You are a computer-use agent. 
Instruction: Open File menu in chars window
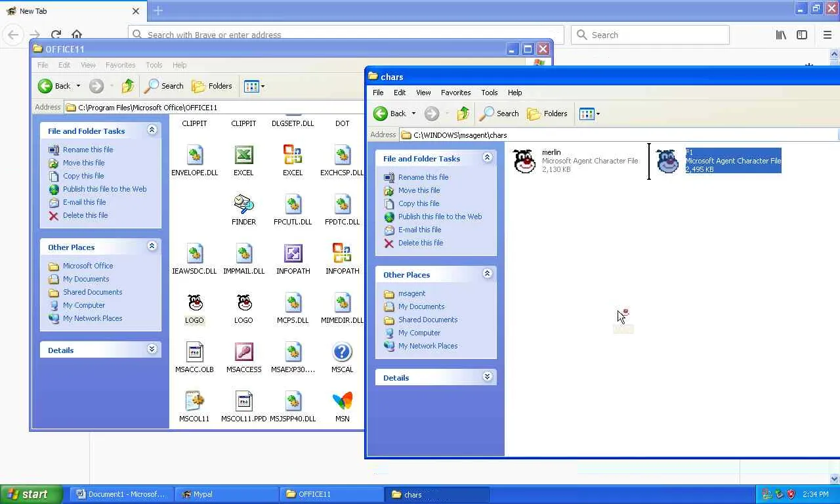378,93
